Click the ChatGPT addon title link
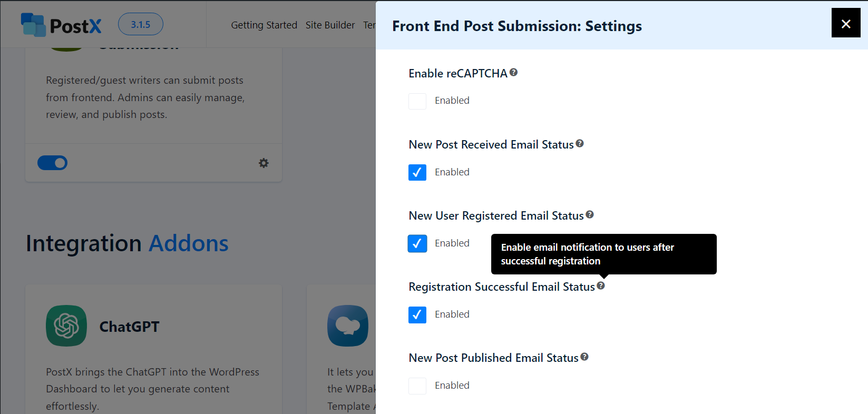Image resolution: width=868 pixels, height=414 pixels. pos(129,327)
